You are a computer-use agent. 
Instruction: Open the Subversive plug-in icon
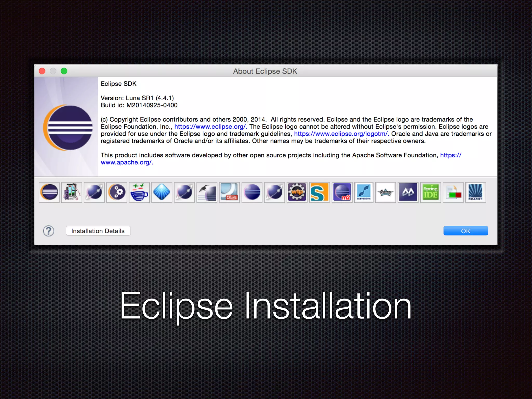pyautogui.click(x=364, y=192)
